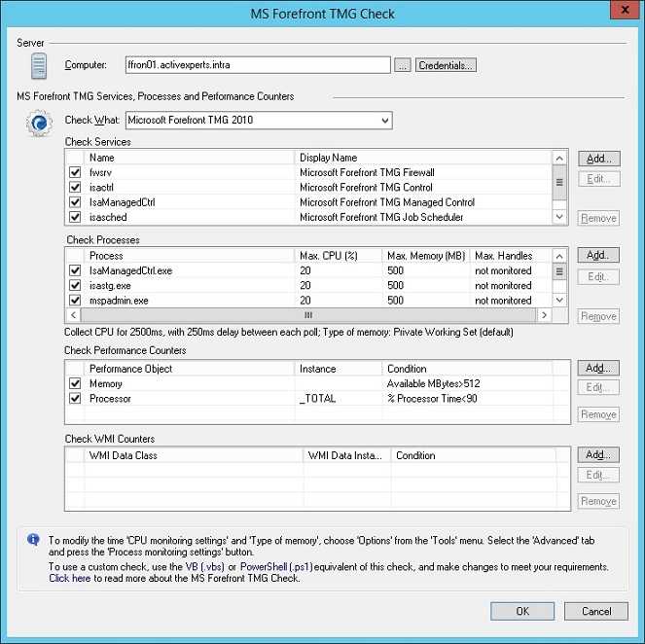The height and width of the screenshot is (644, 645).
Task: Click Edit for Check Performance Counters
Action: (x=598, y=387)
